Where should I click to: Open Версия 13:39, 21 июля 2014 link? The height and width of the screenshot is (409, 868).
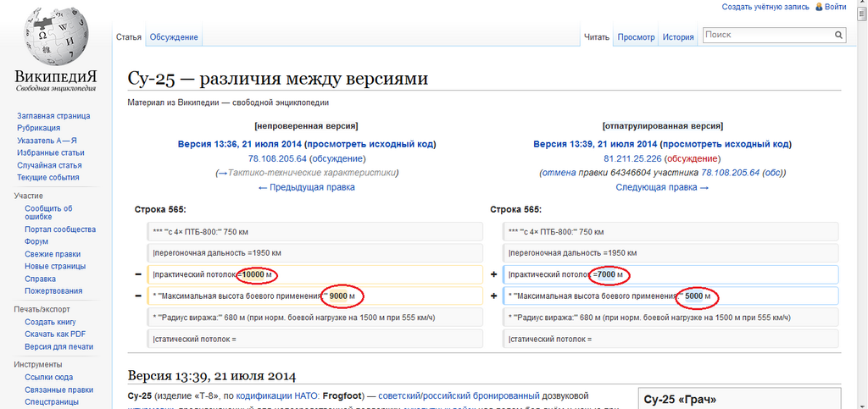point(596,144)
